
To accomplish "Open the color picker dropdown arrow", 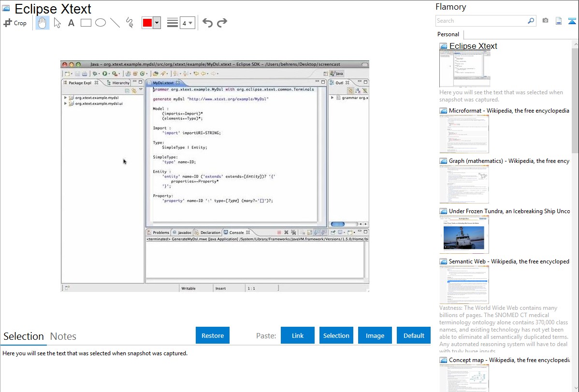I will click(157, 23).
